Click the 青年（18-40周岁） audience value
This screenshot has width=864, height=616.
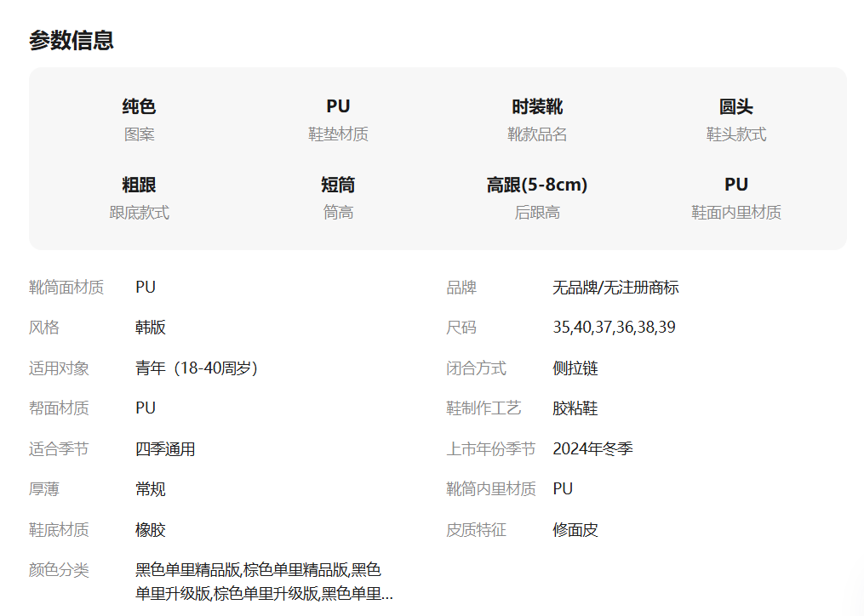[x=197, y=368]
